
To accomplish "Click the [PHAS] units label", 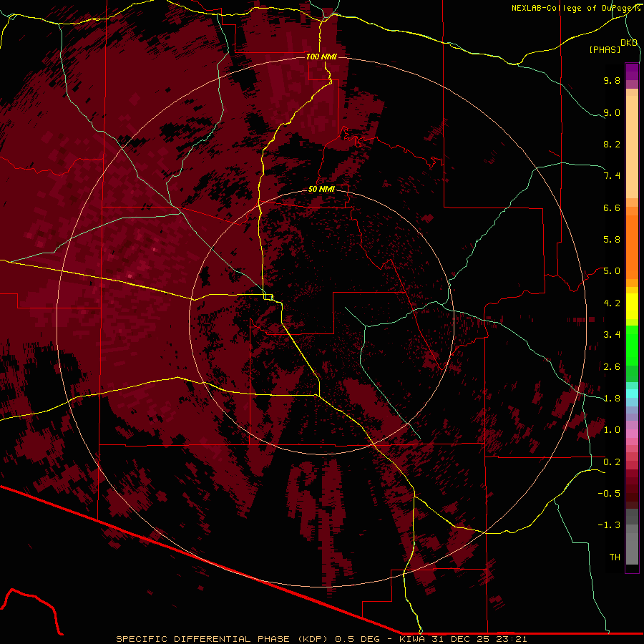I will coord(605,50).
